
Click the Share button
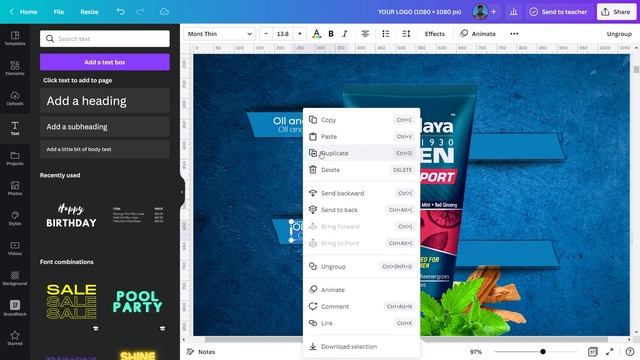616,12
